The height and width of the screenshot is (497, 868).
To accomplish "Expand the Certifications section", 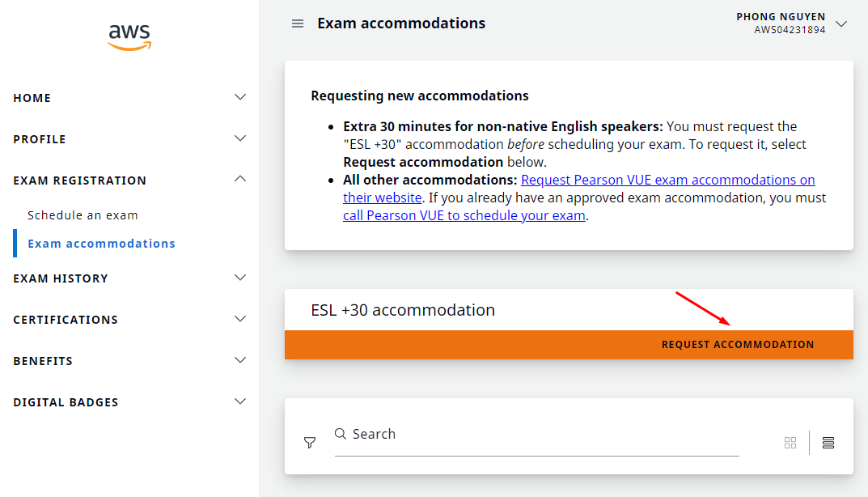I will [x=239, y=319].
